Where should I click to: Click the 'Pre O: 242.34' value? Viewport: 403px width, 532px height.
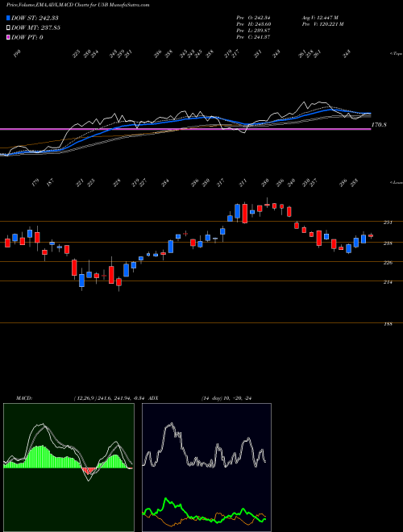coord(253,18)
